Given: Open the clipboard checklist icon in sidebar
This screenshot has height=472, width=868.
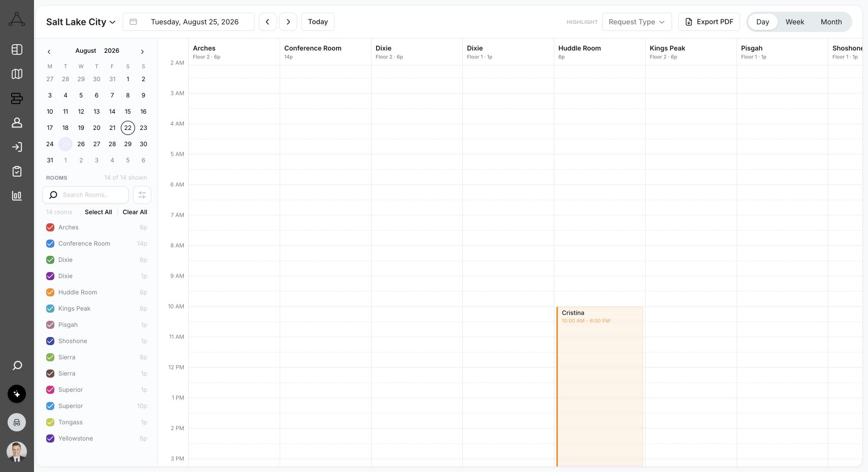Looking at the screenshot, I should pyautogui.click(x=17, y=171).
